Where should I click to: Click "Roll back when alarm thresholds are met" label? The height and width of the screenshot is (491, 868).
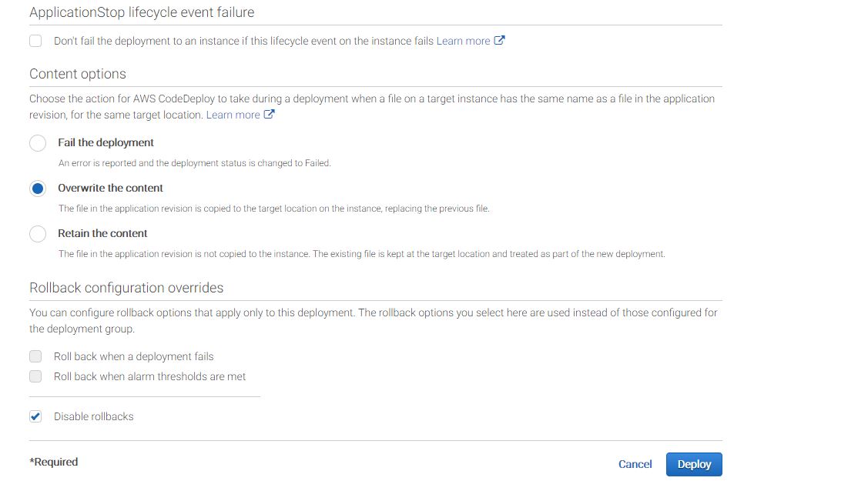(x=149, y=376)
